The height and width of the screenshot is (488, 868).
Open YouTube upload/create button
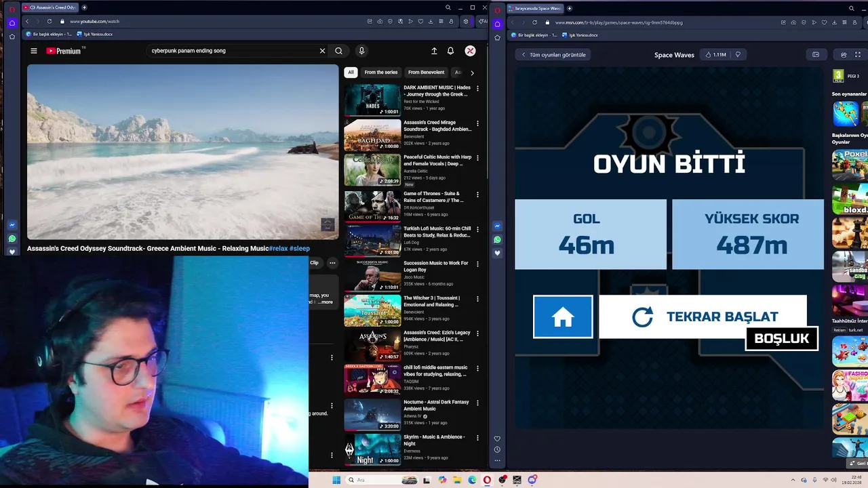coord(434,51)
